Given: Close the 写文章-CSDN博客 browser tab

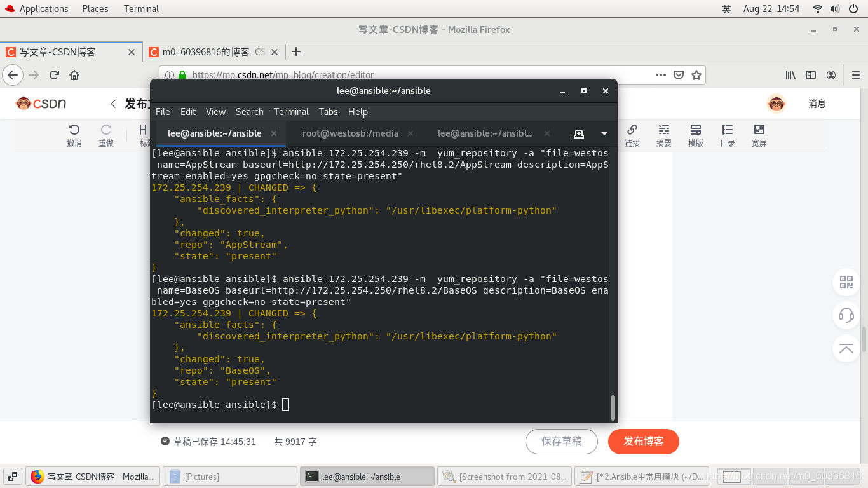Looking at the screenshot, I should coord(132,52).
